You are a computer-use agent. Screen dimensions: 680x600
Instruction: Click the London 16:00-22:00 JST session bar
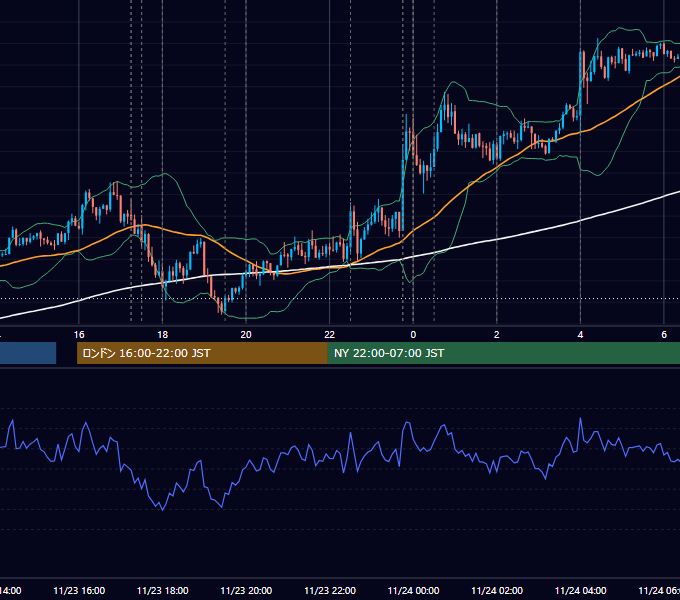pos(202,353)
